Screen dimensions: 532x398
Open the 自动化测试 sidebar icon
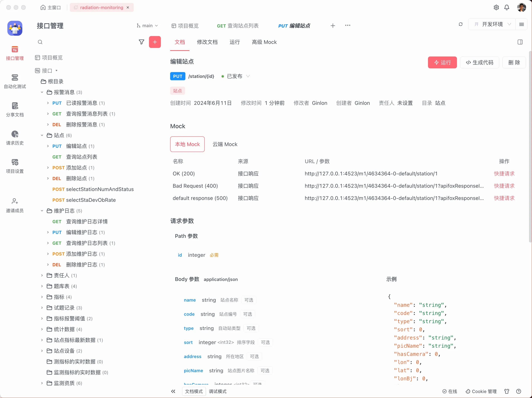(15, 81)
